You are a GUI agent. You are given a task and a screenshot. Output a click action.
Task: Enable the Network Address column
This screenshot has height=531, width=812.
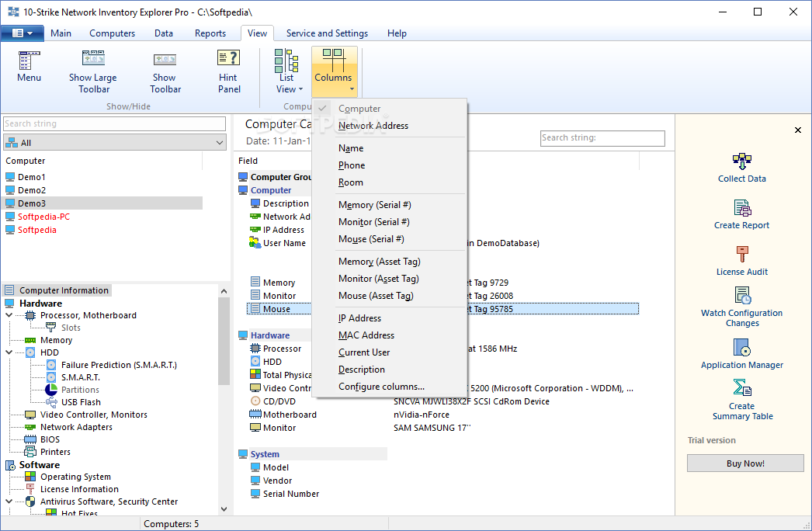coord(390,126)
